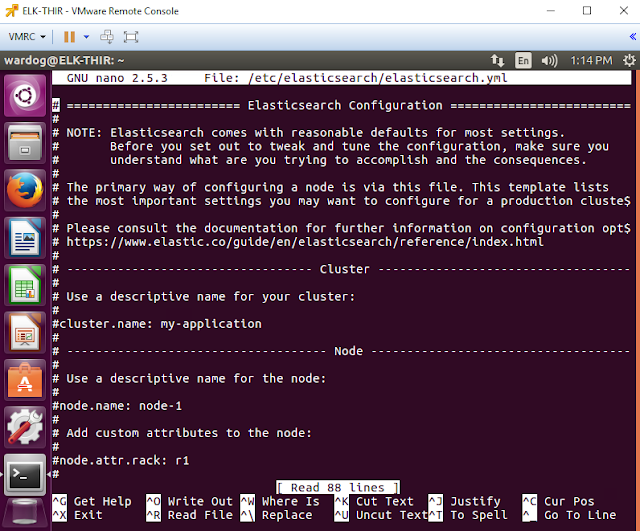Launch LibreOffice Calc
The width and height of the screenshot is (640, 531).
point(25,285)
